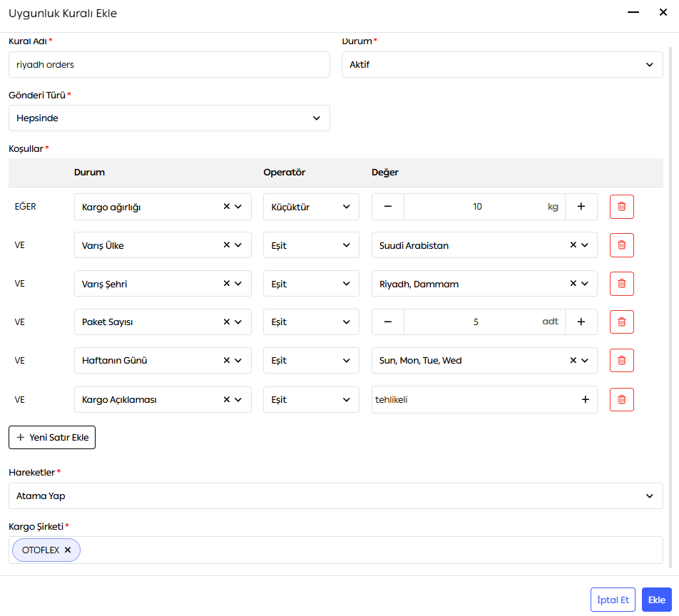Clear the Riyadh, Dammam value

[x=573, y=284]
